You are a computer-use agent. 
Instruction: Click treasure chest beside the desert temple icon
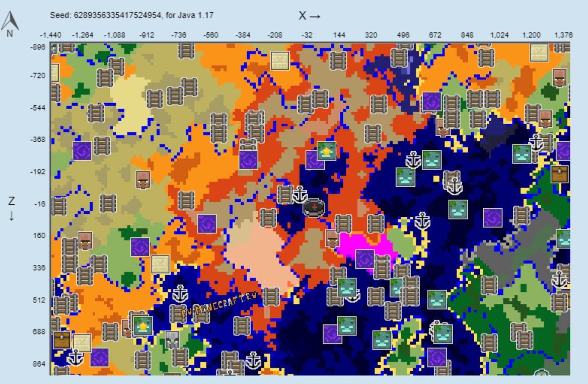62,339
